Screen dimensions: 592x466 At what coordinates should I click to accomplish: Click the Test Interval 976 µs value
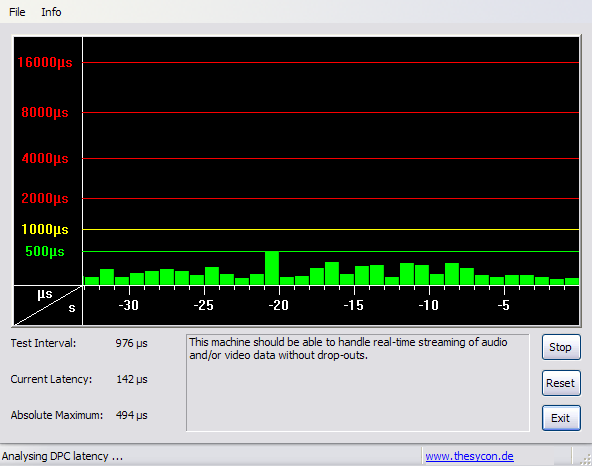(131, 343)
